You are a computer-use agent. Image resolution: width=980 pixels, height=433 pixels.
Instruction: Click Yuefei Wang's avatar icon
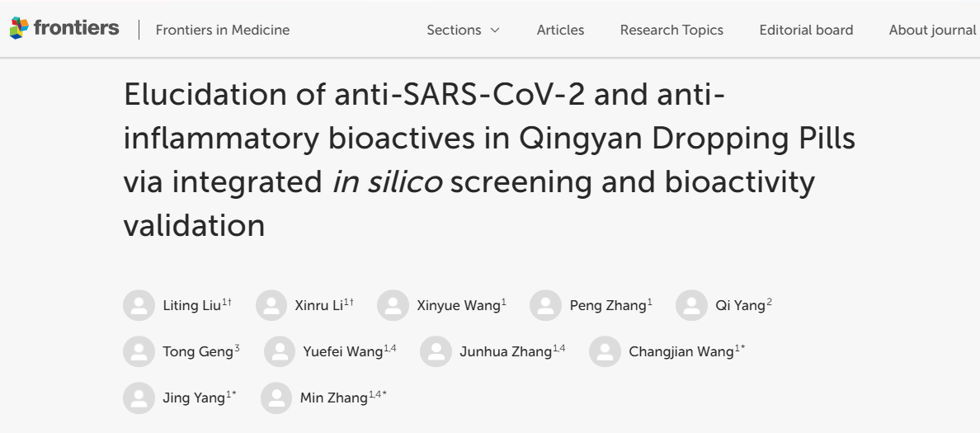[280, 351]
